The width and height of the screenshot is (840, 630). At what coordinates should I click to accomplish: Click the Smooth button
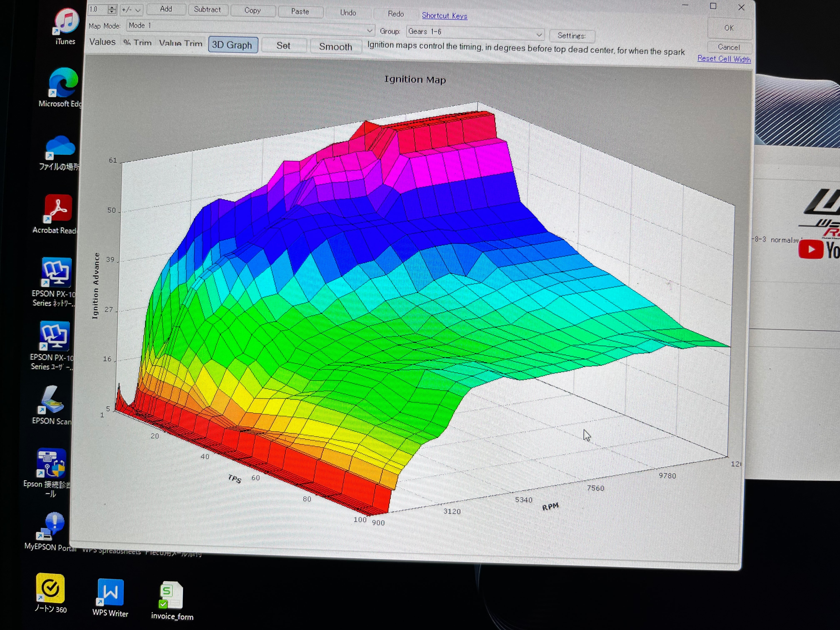click(x=335, y=47)
